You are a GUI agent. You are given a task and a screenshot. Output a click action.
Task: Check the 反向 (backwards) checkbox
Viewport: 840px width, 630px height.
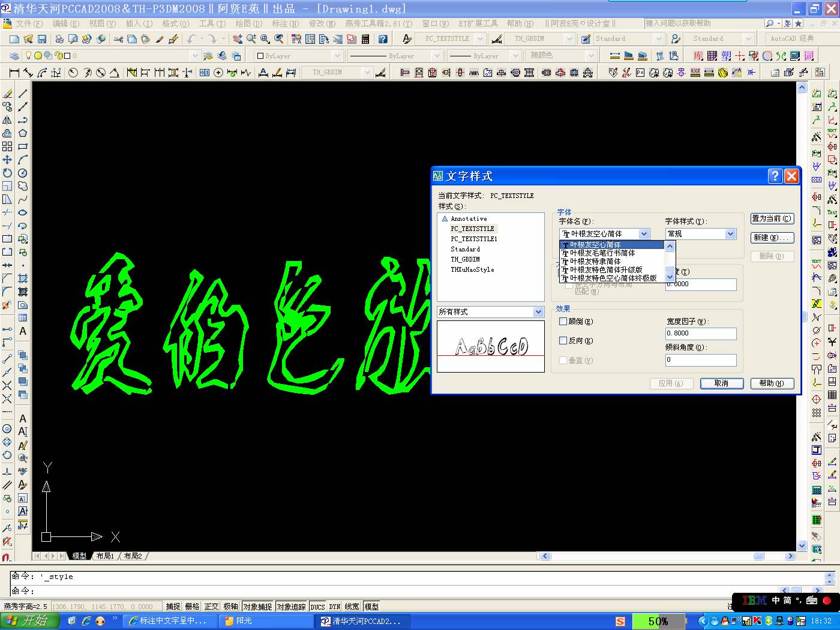point(563,341)
